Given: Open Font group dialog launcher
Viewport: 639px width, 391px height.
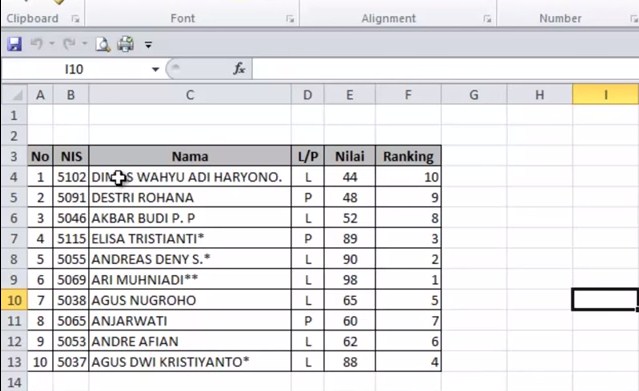Looking at the screenshot, I should pos(290,18).
